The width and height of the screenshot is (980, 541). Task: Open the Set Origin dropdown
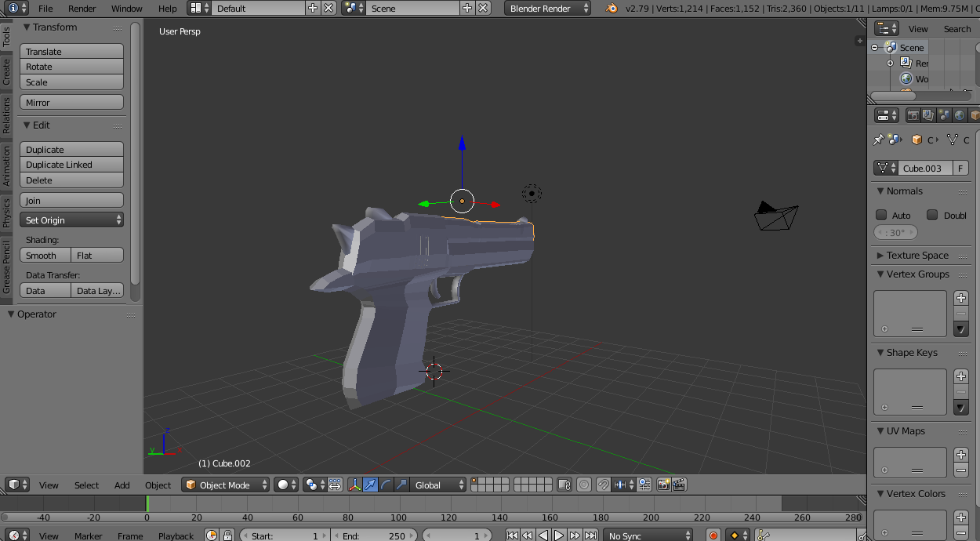71,220
